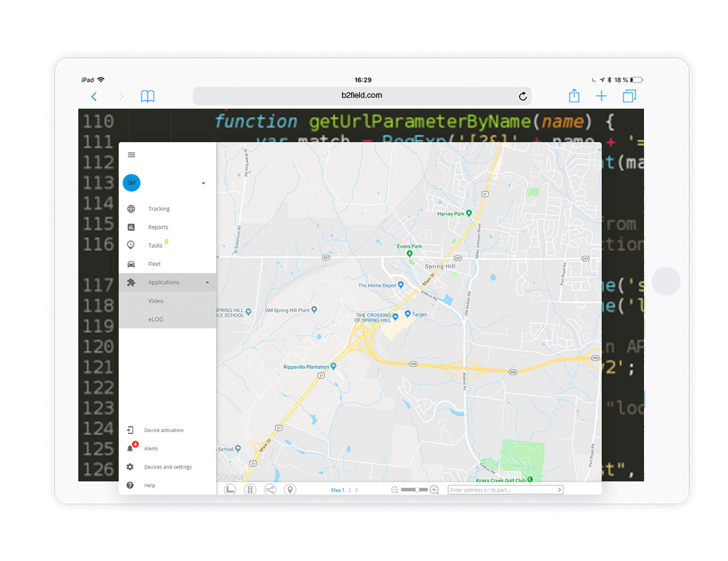
Task: Tap the b2field.com address bar
Action: (362, 95)
